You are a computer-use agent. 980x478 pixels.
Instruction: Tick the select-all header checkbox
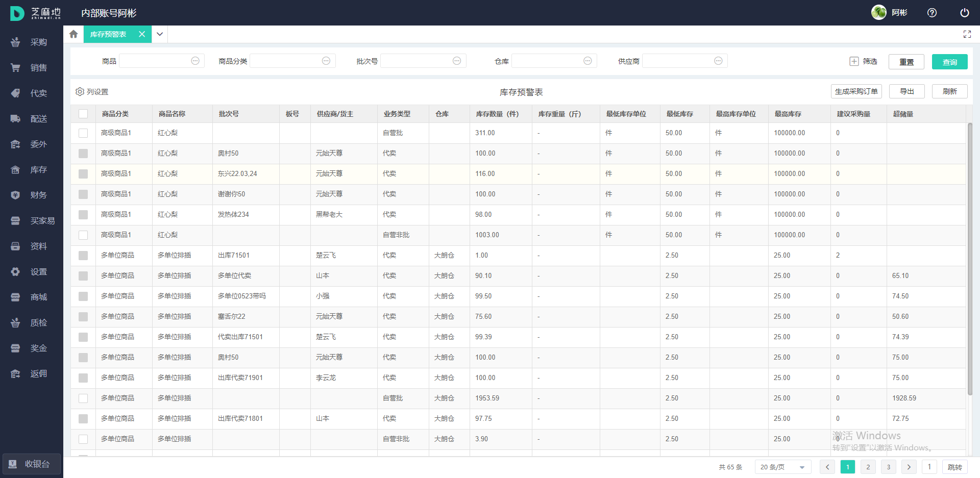coord(83,114)
